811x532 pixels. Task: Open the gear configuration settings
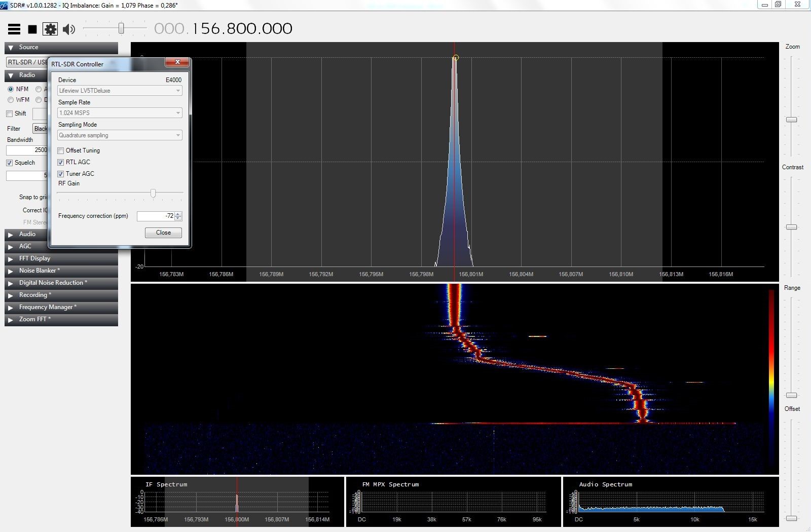(50, 29)
